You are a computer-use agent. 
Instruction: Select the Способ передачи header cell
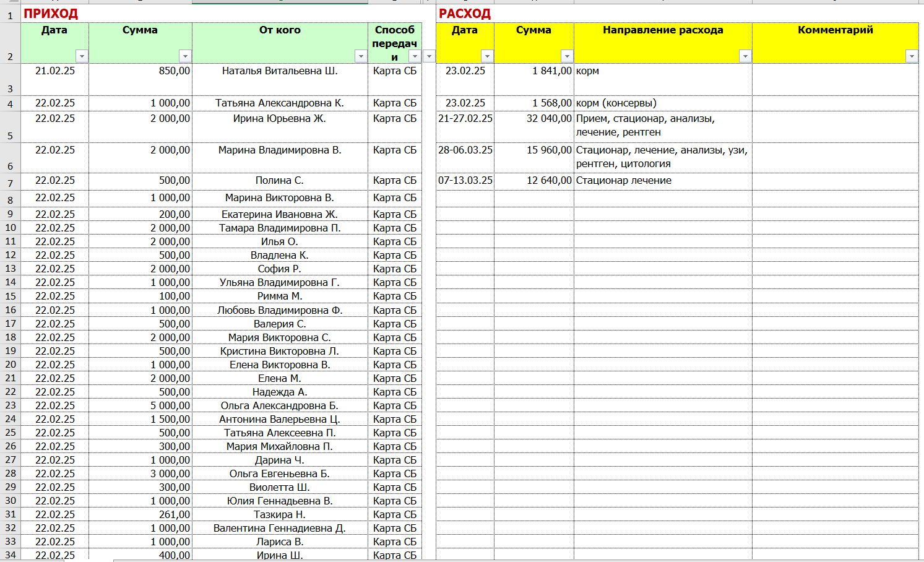(x=395, y=43)
